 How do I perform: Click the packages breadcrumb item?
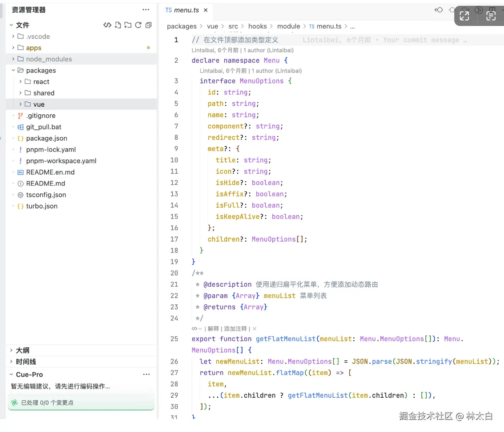tap(182, 26)
